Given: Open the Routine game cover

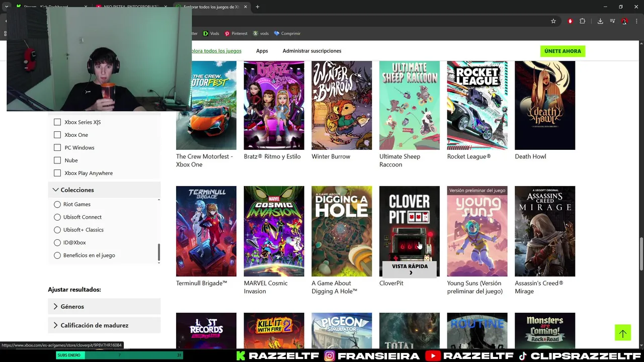Looking at the screenshot, I should (x=477, y=330).
